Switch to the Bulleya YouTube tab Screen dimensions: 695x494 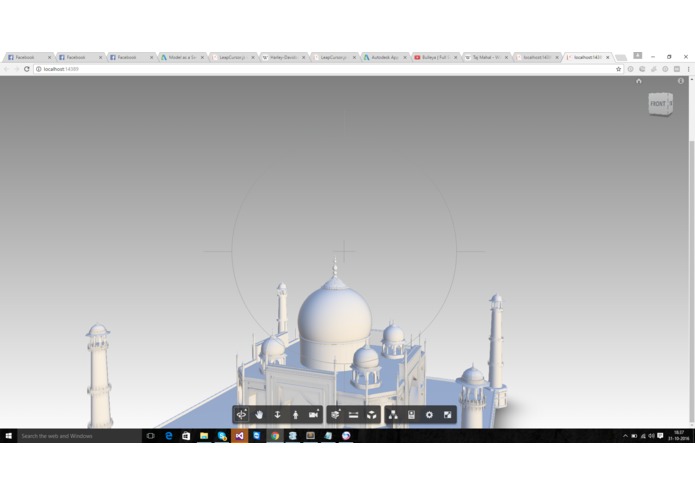(x=436, y=57)
